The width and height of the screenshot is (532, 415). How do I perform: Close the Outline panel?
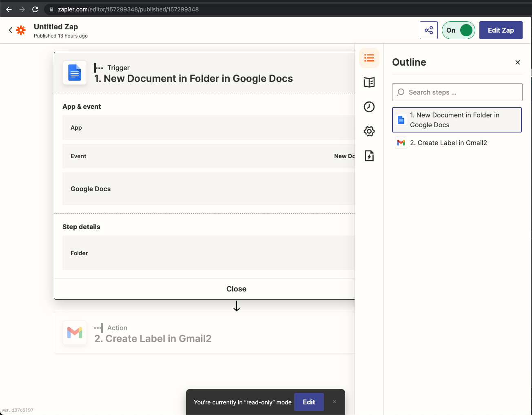tap(518, 62)
